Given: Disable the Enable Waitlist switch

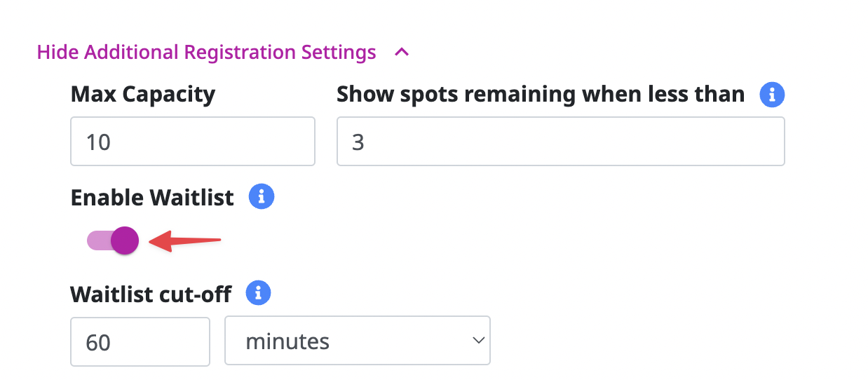Looking at the screenshot, I should (x=113, y=240).
